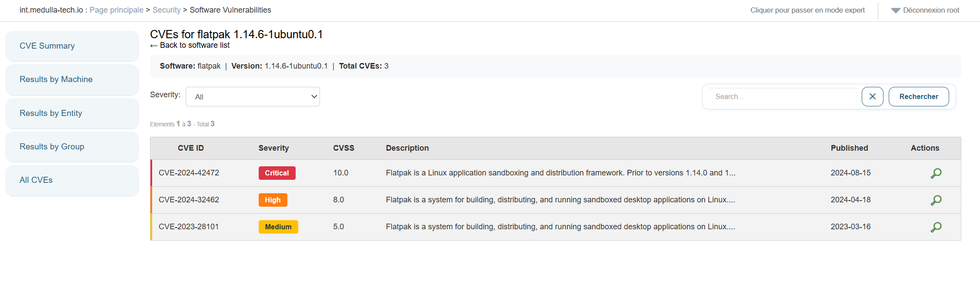
Task: Clear the search with the X button
Action: (x=872, y=96)
